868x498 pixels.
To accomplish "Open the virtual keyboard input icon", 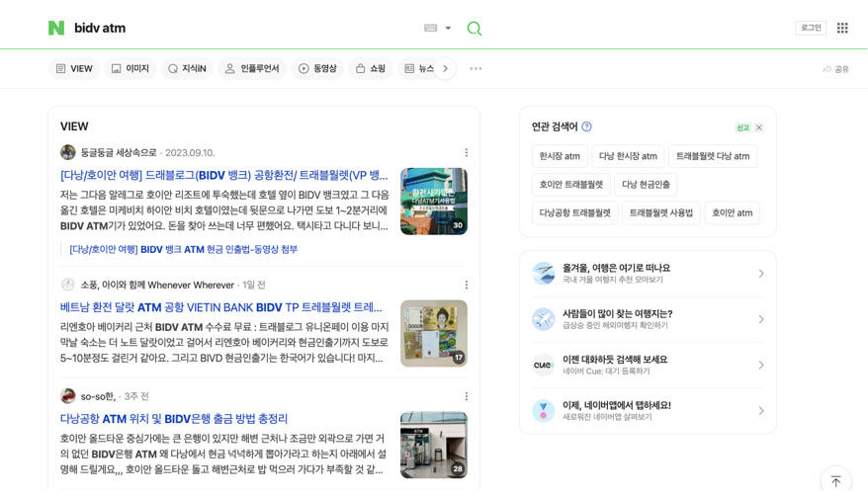I will [431, 28].
